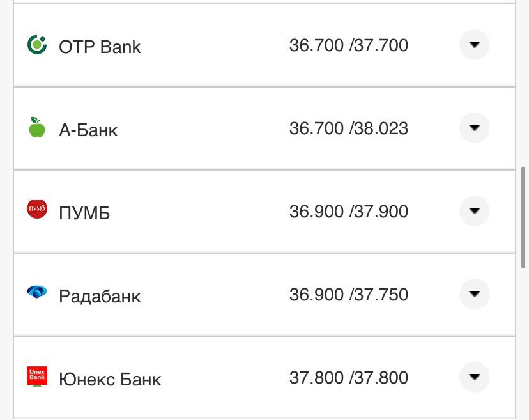The height and width of the screenshot is (420, 529).
Task: Expand the А-Банк exchange rate row
Action: point(474,128)
